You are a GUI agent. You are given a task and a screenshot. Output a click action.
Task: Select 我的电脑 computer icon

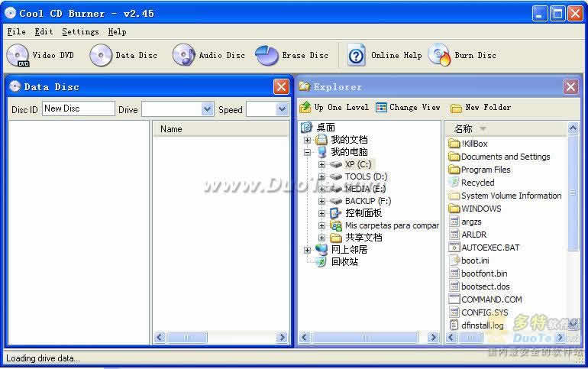[321, 152]
